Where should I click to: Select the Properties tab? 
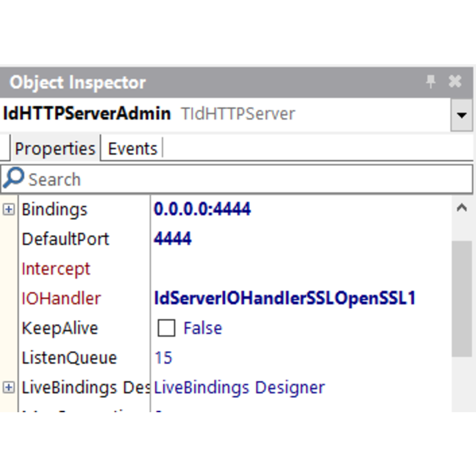point(55,149)
